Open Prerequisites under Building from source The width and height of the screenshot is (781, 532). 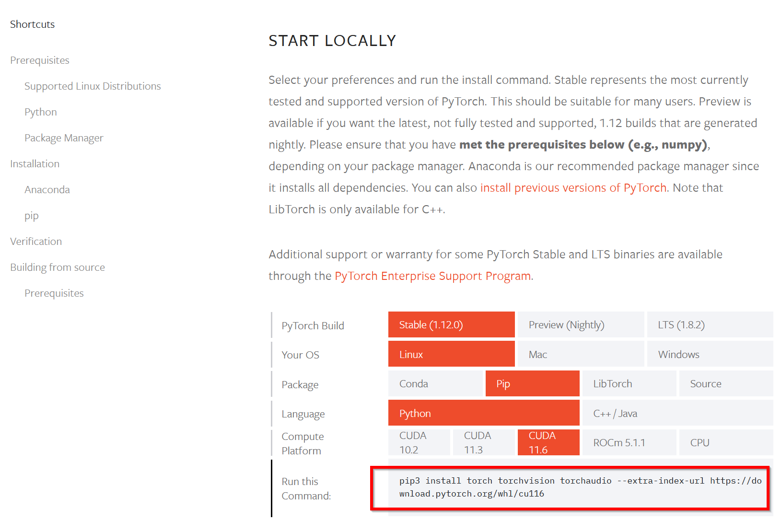point(54,293)
